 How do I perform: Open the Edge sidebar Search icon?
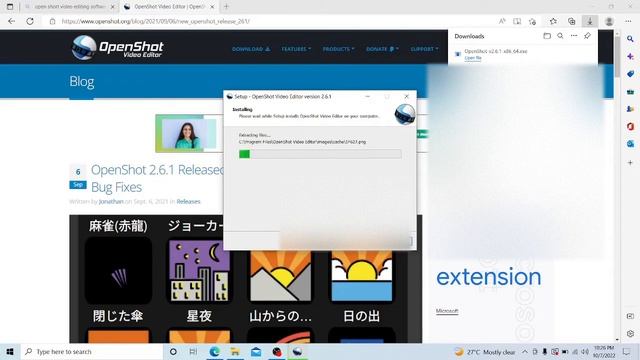point(630,39)
